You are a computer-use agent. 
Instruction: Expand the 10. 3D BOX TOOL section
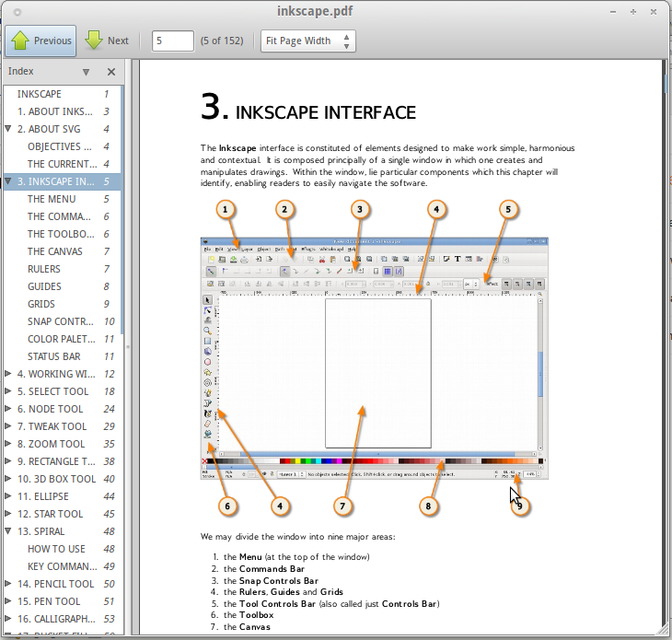coord(8,479)
